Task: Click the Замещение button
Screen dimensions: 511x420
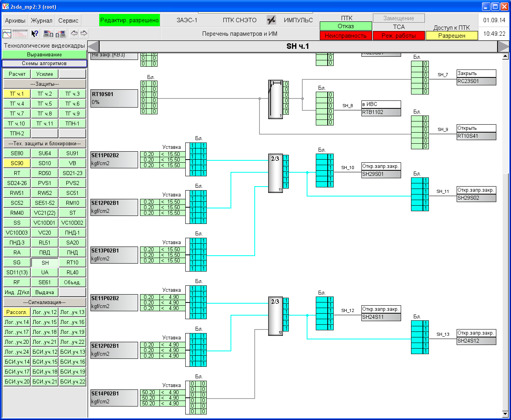Action: click(399, 18)
